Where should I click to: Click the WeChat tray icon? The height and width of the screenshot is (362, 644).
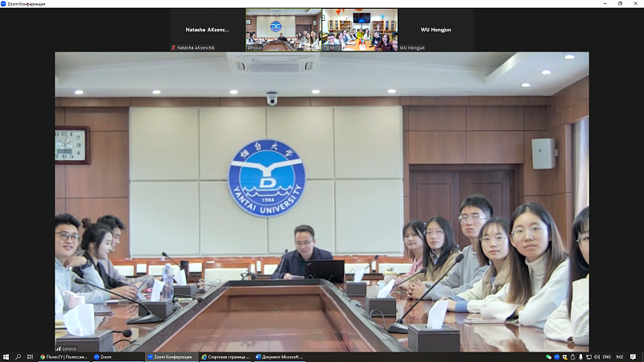point(549,356)
